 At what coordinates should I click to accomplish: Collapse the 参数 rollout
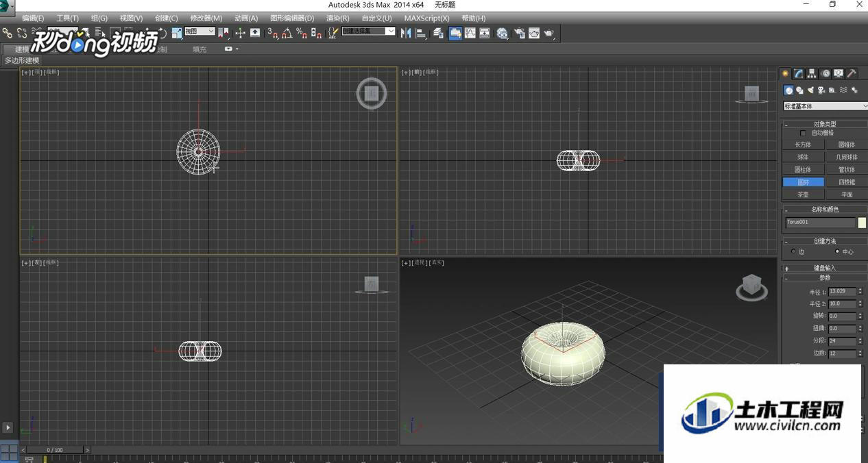[824, 277]
